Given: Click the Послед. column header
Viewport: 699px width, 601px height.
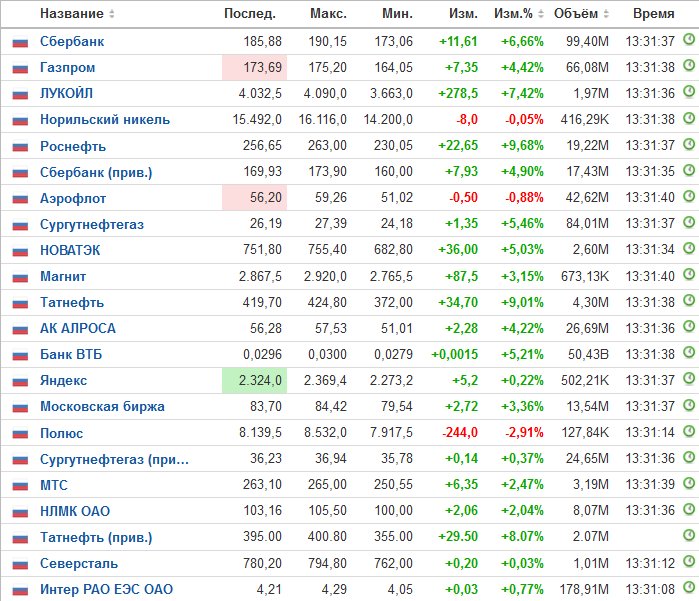Looking at the screenshot, I should tap(250, 14).
